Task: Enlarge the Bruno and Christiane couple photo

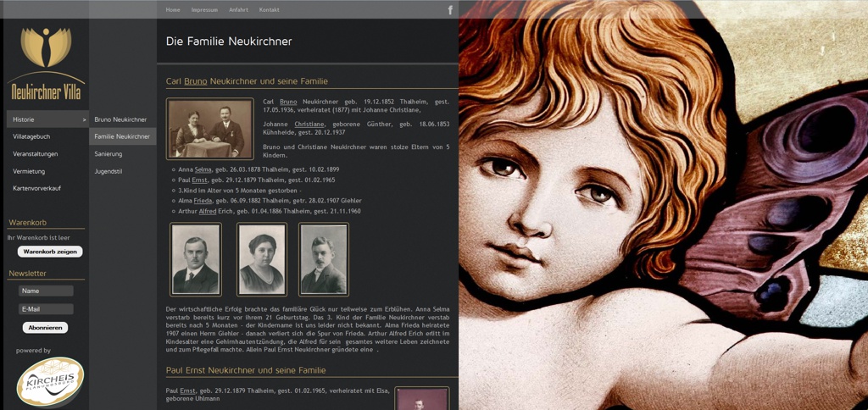Action: [x=209, y=129]
